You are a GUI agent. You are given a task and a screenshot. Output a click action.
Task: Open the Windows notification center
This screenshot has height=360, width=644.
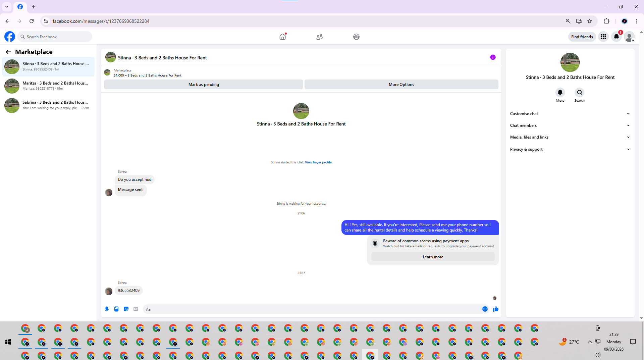pos(633,342)
